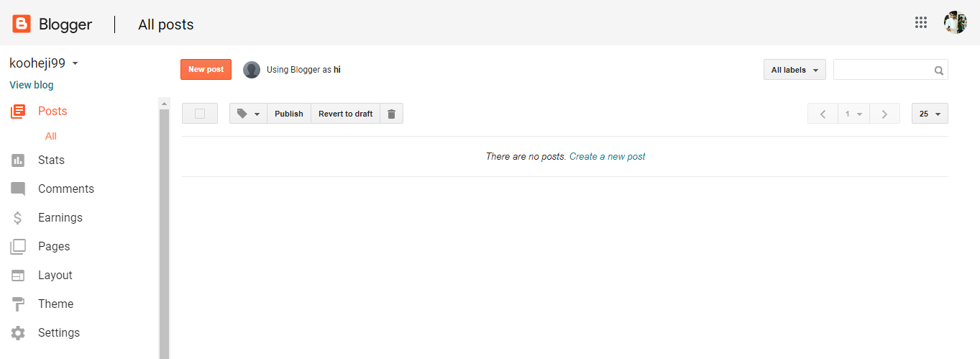This screenshot has width=980, height=359.
Task: Go to the Layout section
Action: (x=55, y=276)
